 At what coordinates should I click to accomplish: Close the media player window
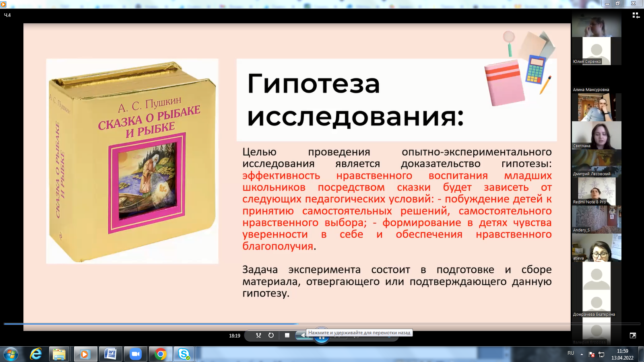click(633, 3)
